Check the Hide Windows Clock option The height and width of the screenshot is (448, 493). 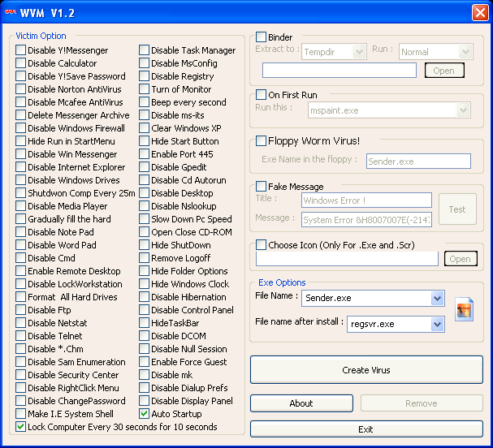coord(145,284)
